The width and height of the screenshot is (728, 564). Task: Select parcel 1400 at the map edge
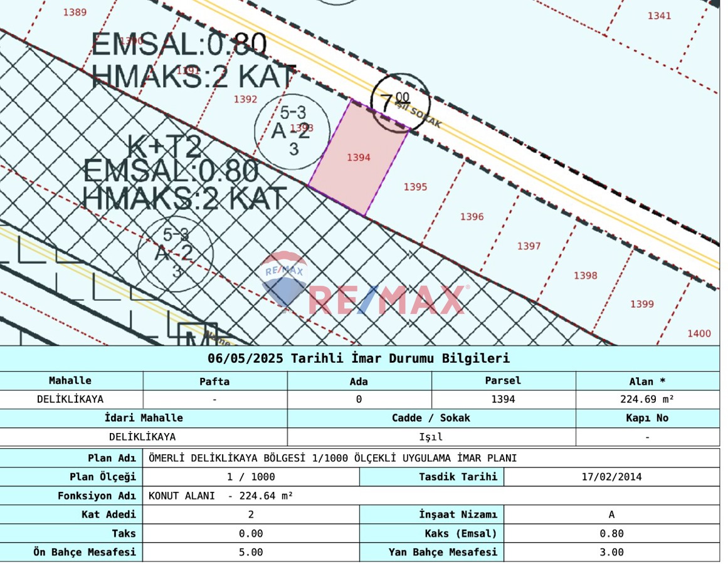coord(698,334)
